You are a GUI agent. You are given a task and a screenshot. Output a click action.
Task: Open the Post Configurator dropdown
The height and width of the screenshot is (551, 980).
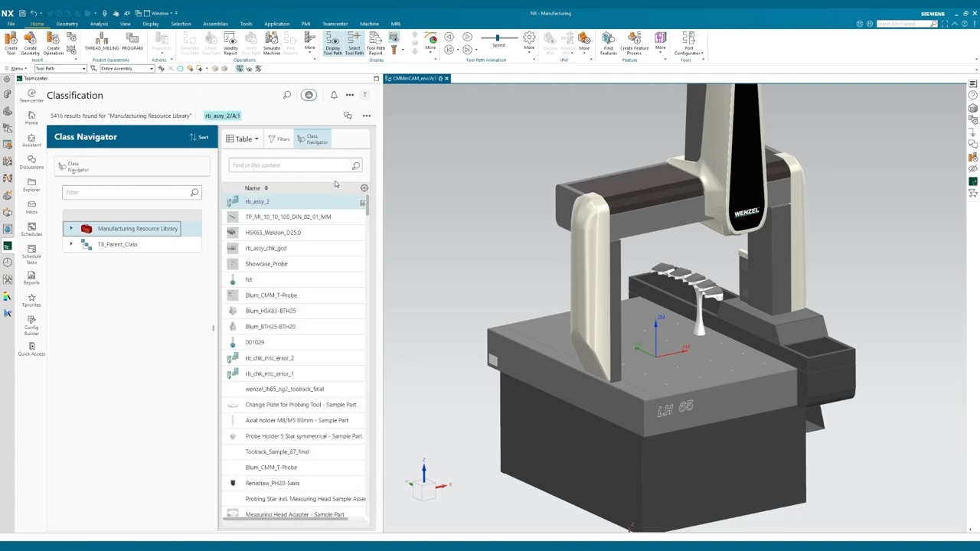[688, 43]
